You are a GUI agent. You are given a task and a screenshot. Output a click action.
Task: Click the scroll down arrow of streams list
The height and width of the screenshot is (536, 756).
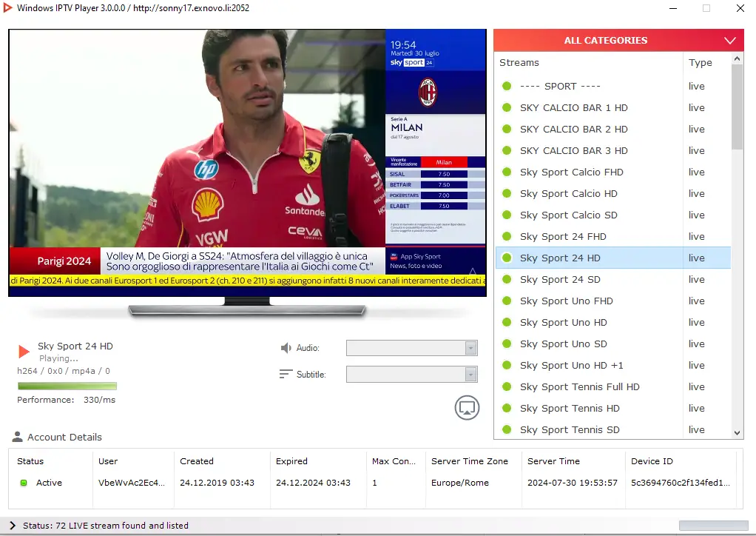[737, 433]
